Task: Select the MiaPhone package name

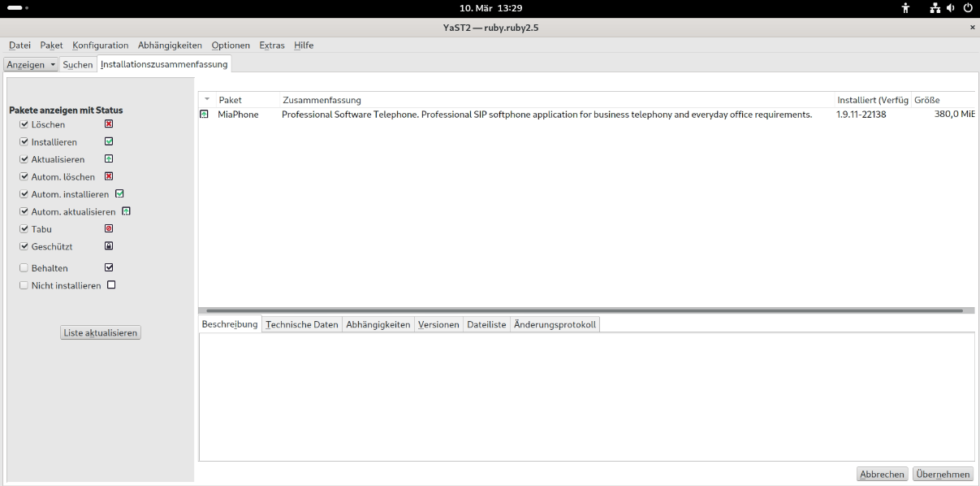Action: (238, 115)
